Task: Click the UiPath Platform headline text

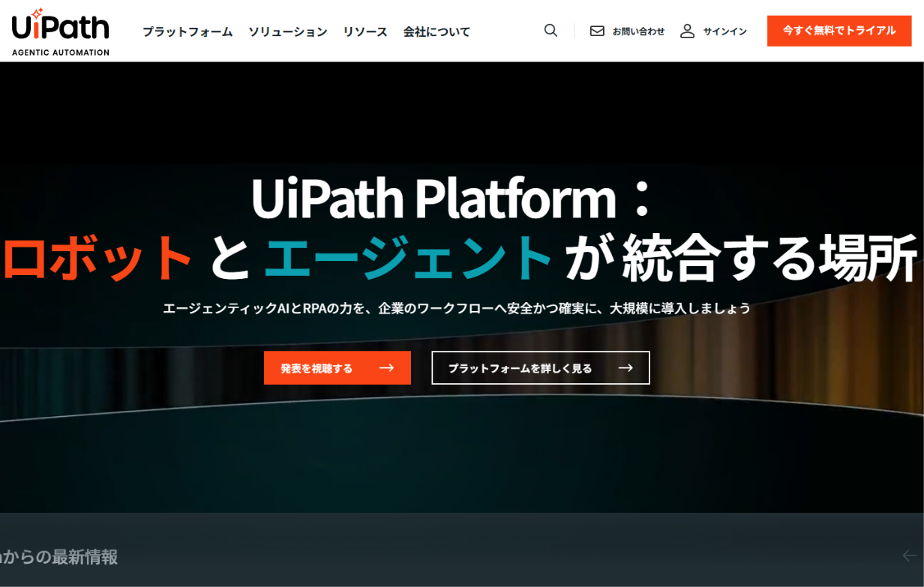Action: click(x=453, y=199)
